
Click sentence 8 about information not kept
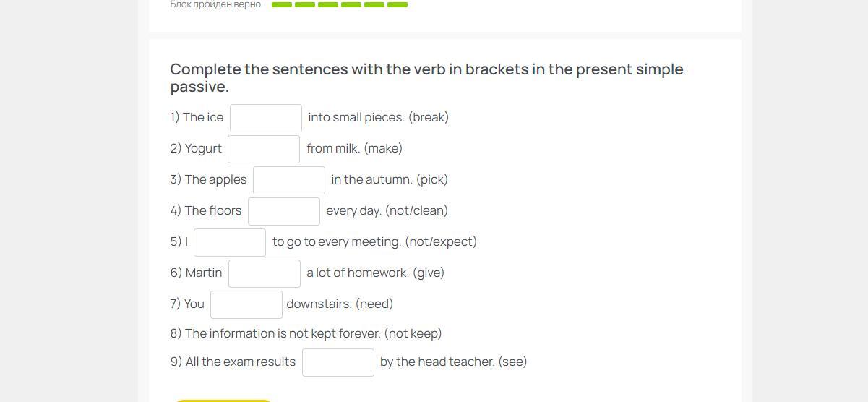(x=306, y=333)
